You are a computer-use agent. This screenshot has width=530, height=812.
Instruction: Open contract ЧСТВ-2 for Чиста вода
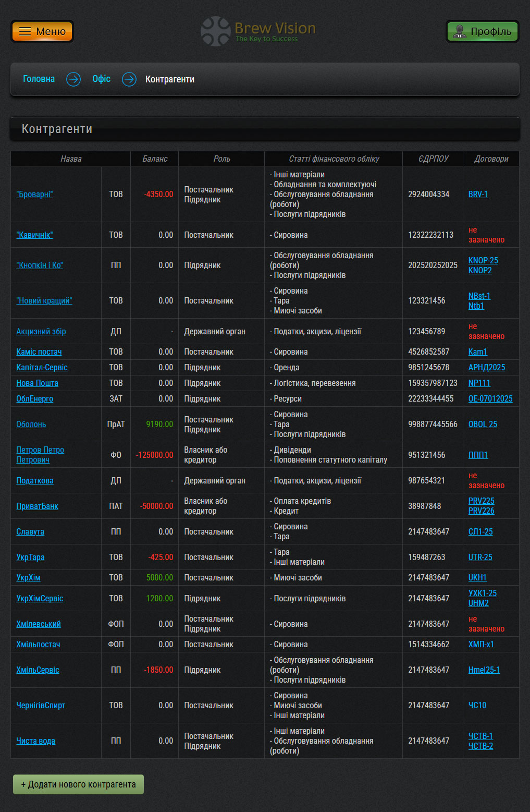(480, 746)
